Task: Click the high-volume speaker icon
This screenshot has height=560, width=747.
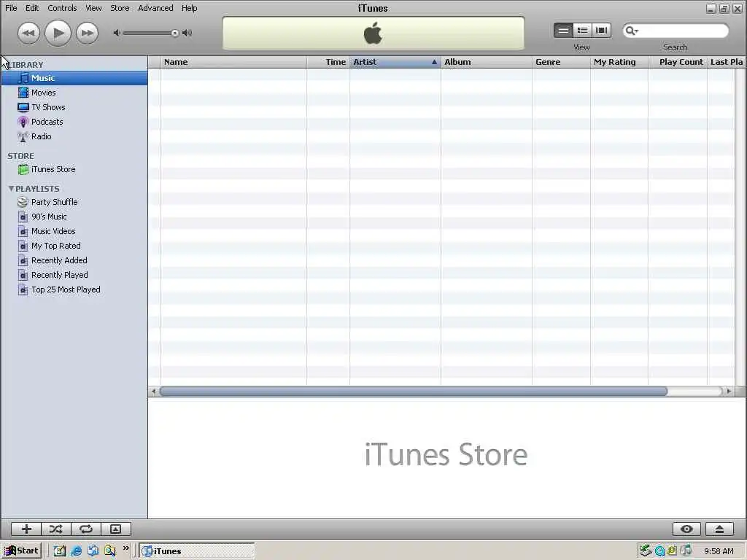Action: [187, 33]
